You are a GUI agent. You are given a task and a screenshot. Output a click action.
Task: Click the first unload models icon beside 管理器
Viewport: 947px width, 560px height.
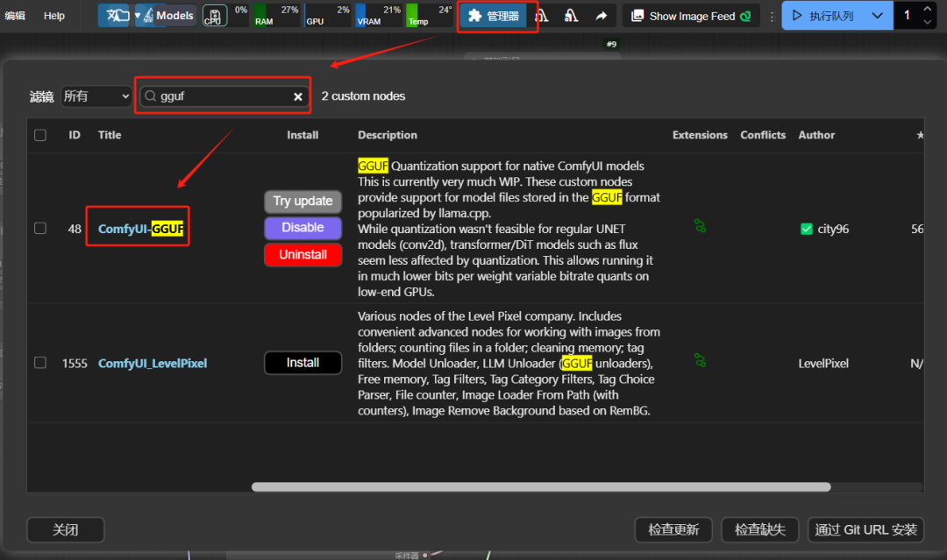tap(542, 16)
